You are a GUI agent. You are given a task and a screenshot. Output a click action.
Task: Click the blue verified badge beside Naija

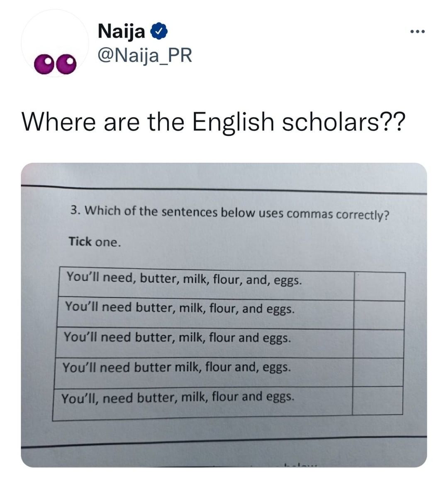point(160,32)
